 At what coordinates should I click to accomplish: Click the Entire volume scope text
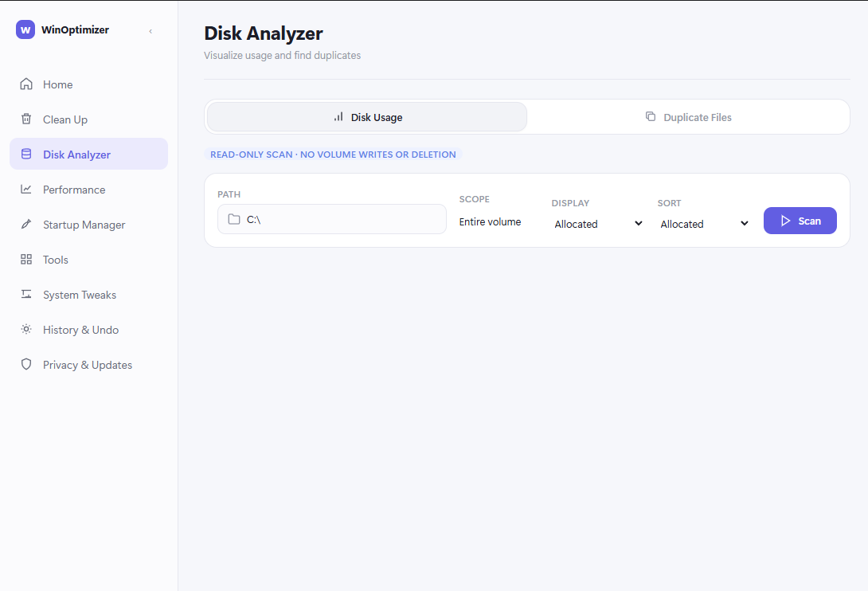coord(490,221)
